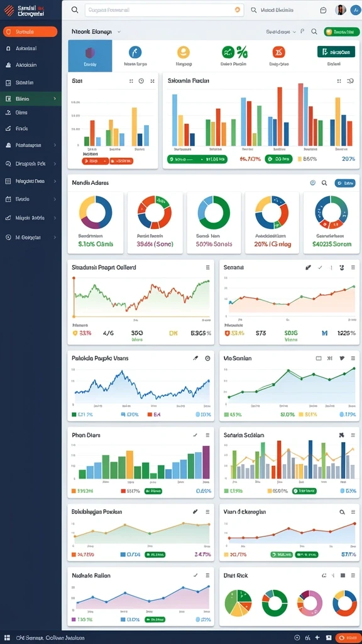Toggle green pill under large bar chart
The height and width of the screenshot is (644, 362).
pos(197,158)
